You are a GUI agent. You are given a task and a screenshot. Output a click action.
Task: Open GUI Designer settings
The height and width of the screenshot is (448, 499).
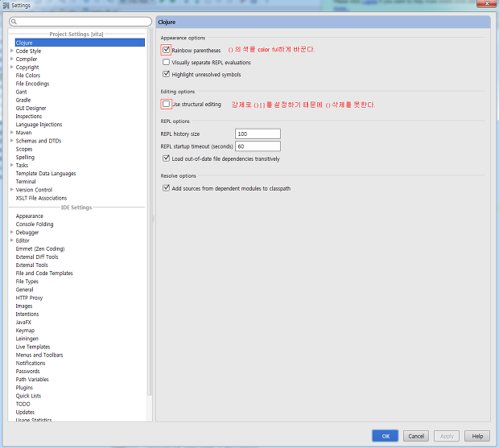click(x=31, y=108)
